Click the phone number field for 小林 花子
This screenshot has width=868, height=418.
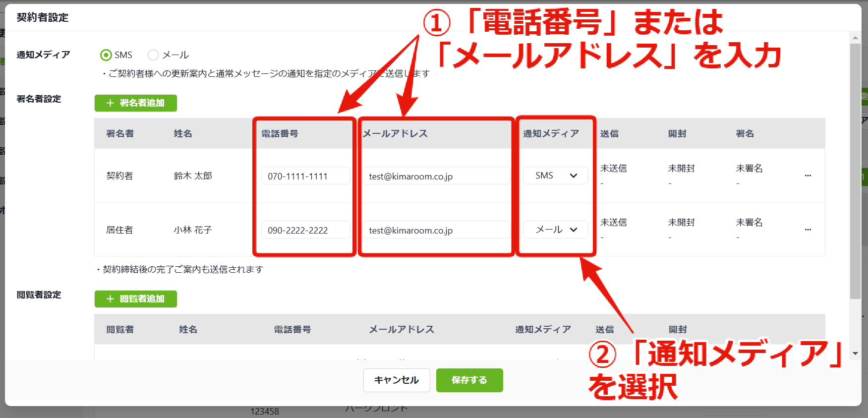[305, 230]
